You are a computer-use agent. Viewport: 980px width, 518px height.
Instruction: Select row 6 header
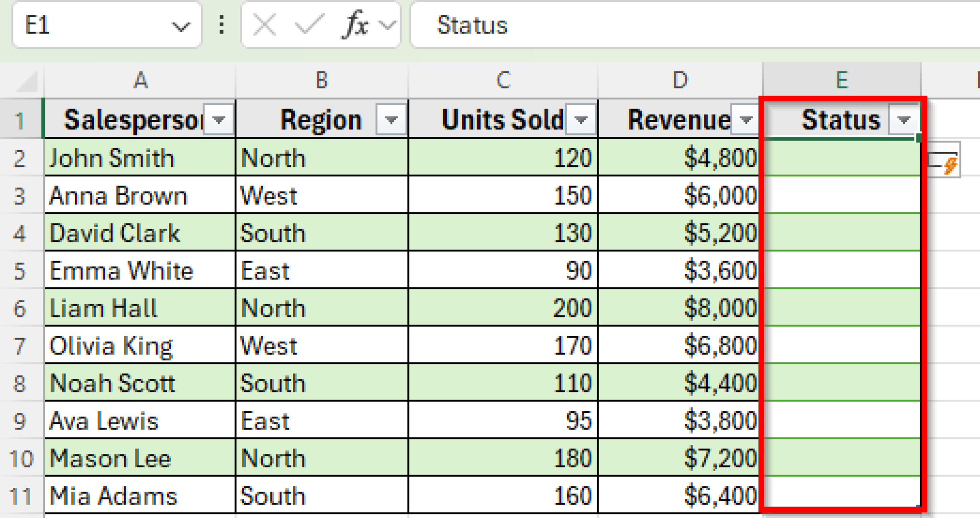click(20, 309)
